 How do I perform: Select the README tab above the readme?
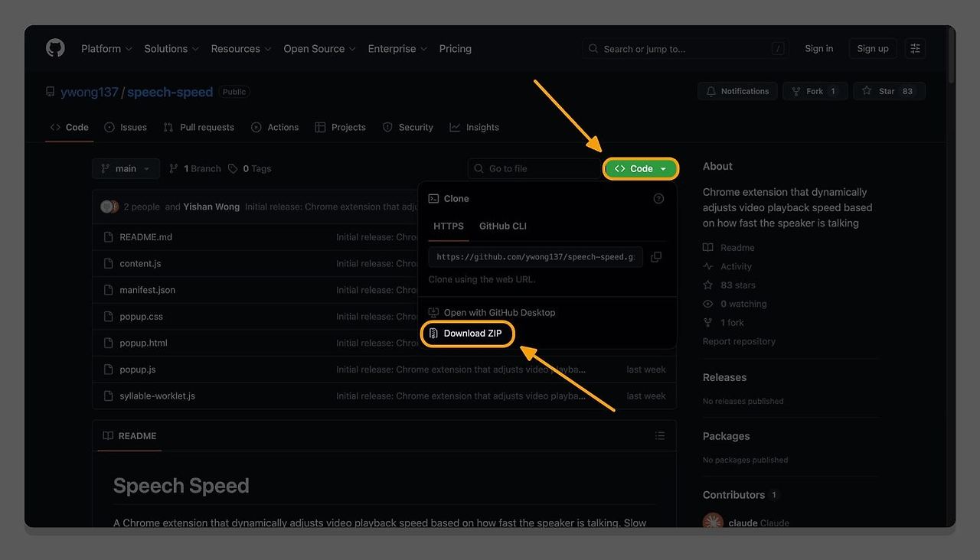click(x=129, y=436)
